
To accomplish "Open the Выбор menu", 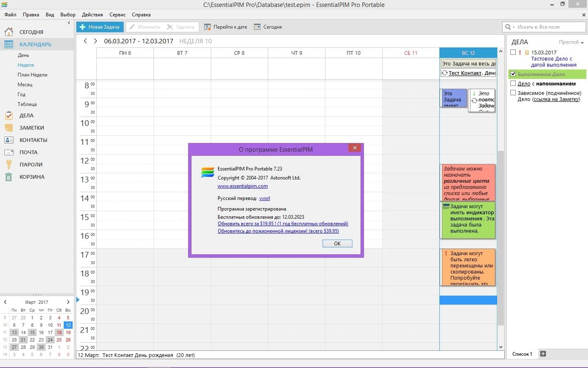I will pos(68,15).
